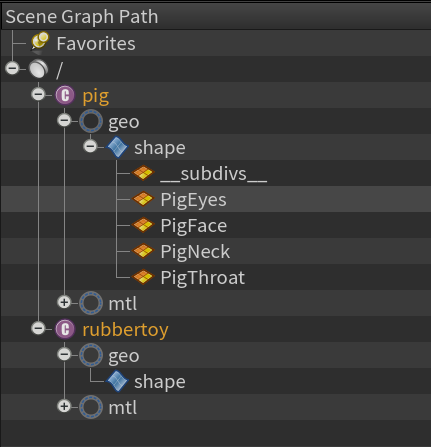The width and height of the screenshot is (431, 447).
Task: Collapse the rubbertoy component node
Action: click(38, 329)
